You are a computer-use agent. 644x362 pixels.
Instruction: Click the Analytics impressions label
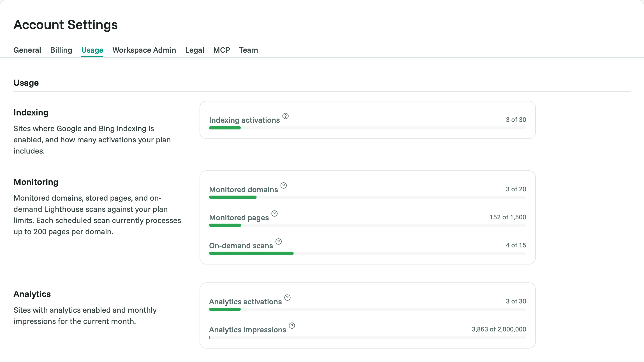[x=247, y=330]
